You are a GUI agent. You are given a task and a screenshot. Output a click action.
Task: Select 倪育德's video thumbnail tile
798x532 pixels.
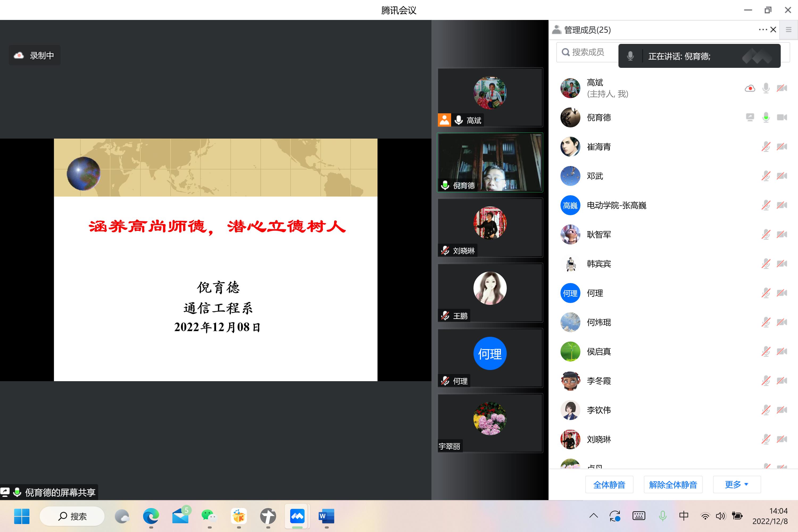click(490, 162)
